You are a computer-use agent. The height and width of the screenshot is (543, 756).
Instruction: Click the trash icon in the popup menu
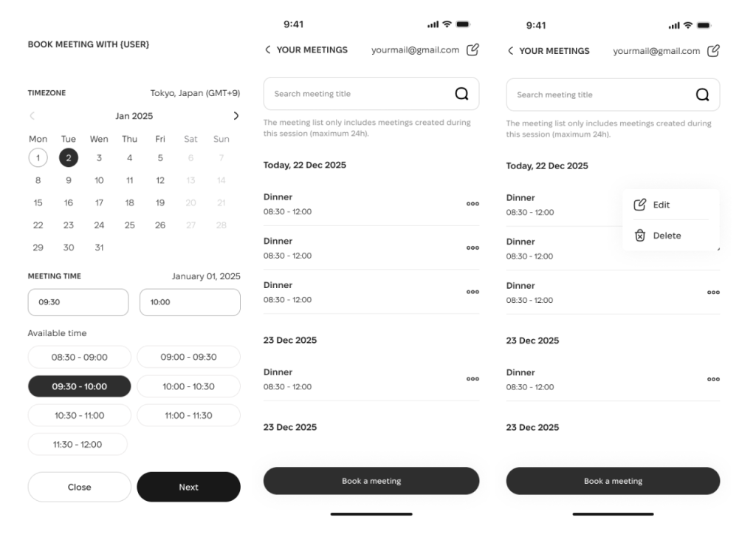(640, 236)
